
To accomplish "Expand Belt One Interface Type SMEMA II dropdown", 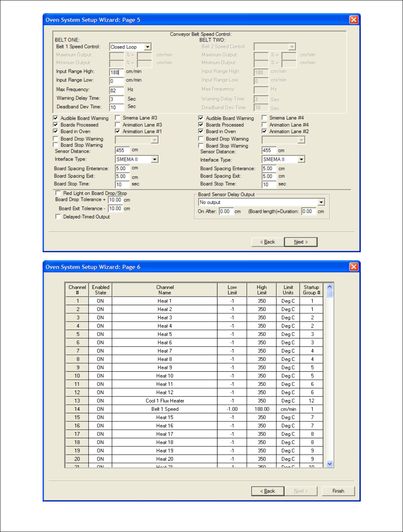I will (155, 160).
